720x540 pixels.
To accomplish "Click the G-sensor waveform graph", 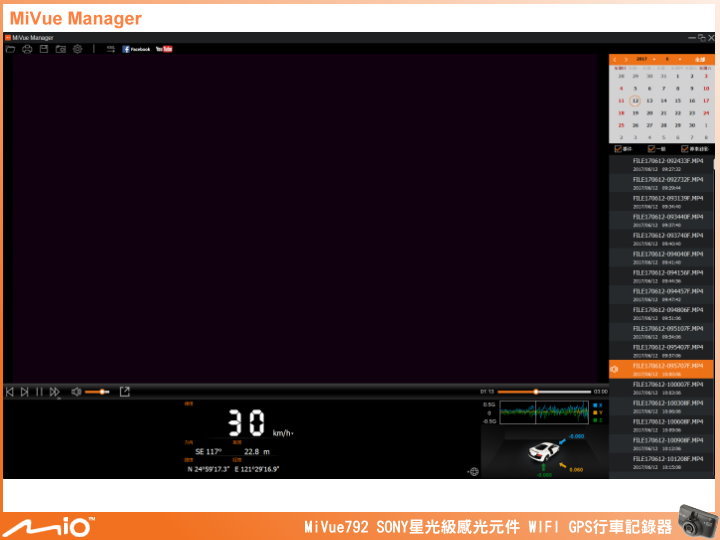I will pos(544,412).
